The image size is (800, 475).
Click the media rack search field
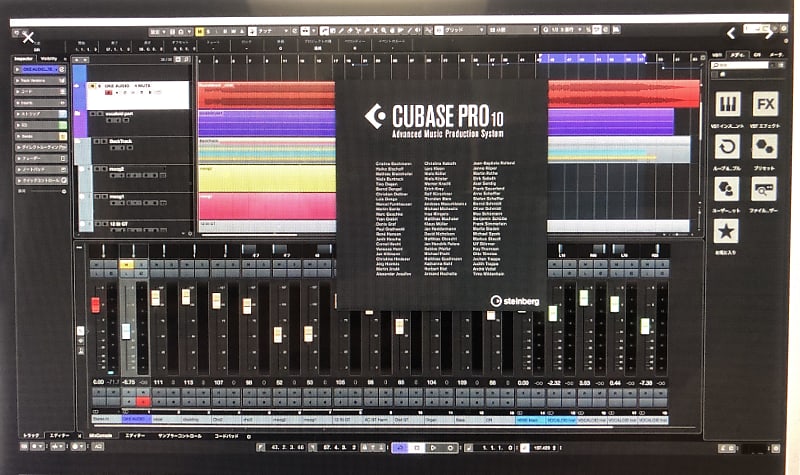(x=740, y=65)
